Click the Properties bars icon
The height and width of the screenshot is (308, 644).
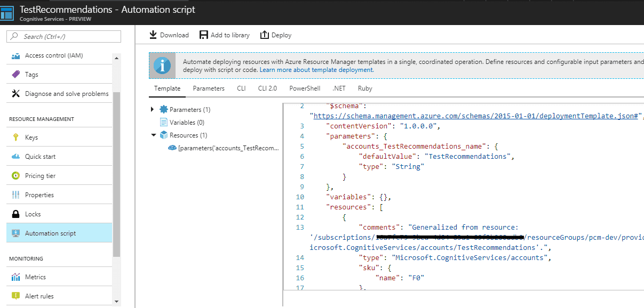pyautogui.click(x=15, y=195)
